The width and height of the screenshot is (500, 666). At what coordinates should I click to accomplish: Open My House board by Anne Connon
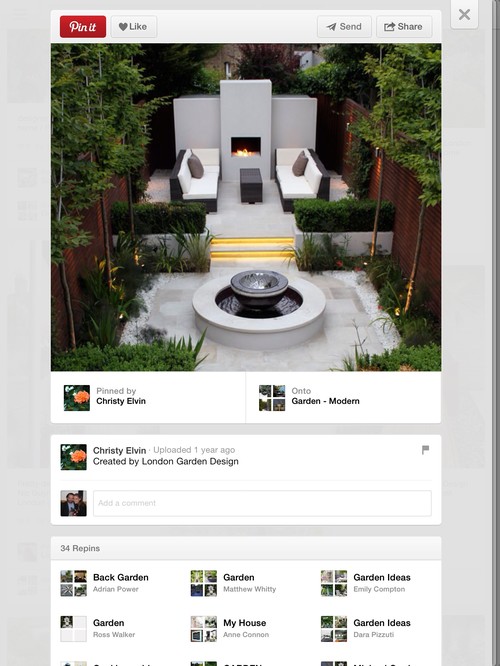(x=245, y=623)
